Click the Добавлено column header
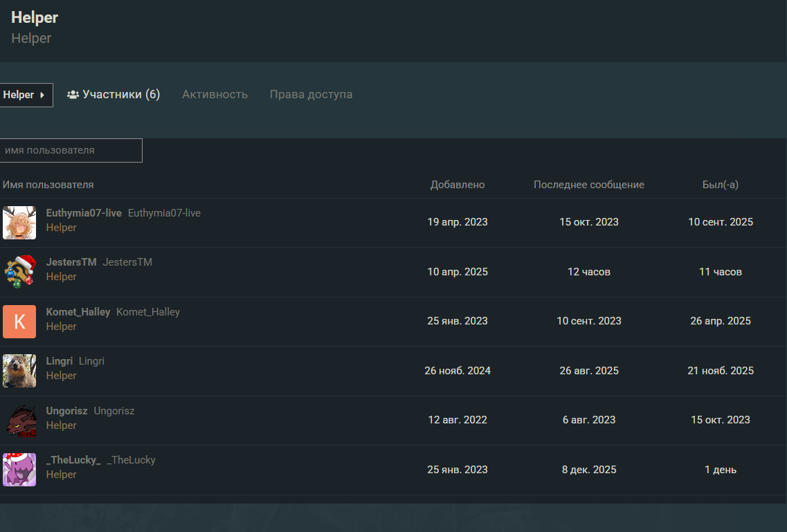The height and width of the screenshot is (532, 787). coord(458,185)
